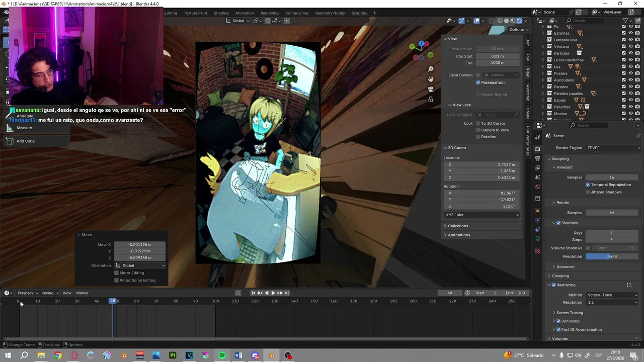This screenshot has width=644, height=362.
Task: Play the animation in timeline
Action: pyautogui.click(x=273, y=293)
